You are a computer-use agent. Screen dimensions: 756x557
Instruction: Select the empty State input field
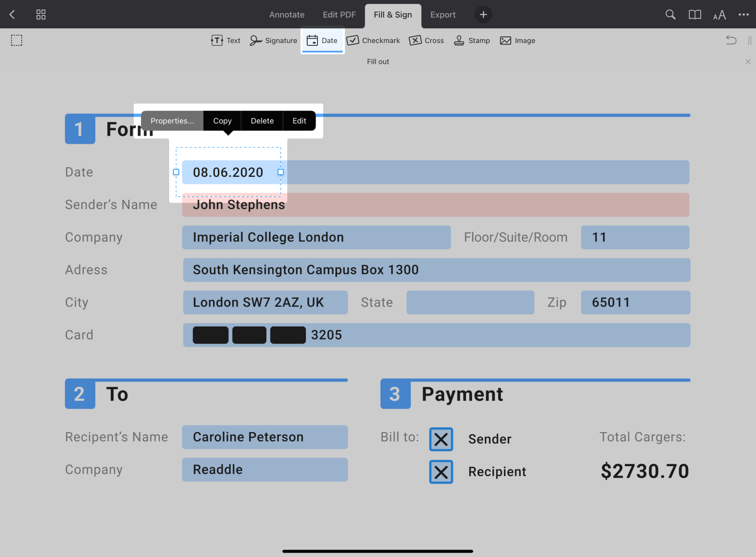pyautogui.click(x=470, y=302)
